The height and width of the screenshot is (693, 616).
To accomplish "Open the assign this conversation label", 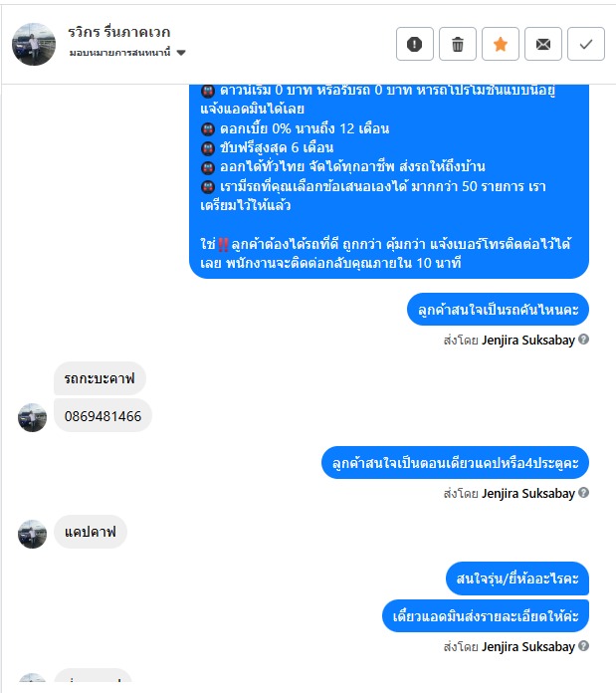I will coord(119,53).
